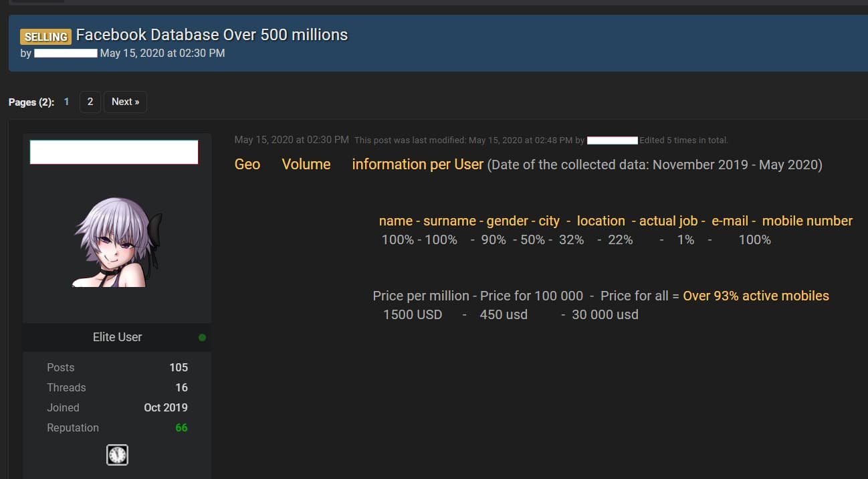Click the 'Pages (2):' label
The width and height of the screenshot is (868, 479).
31,102
